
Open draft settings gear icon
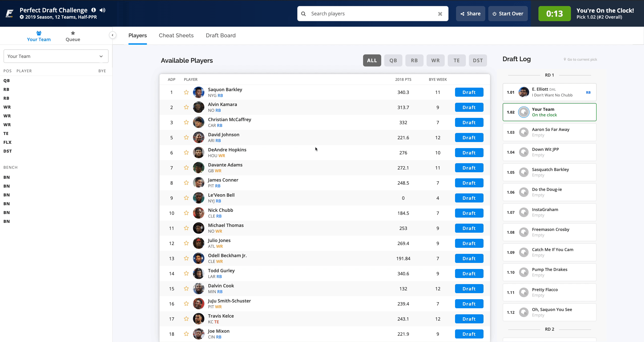(x=22, y=17)
